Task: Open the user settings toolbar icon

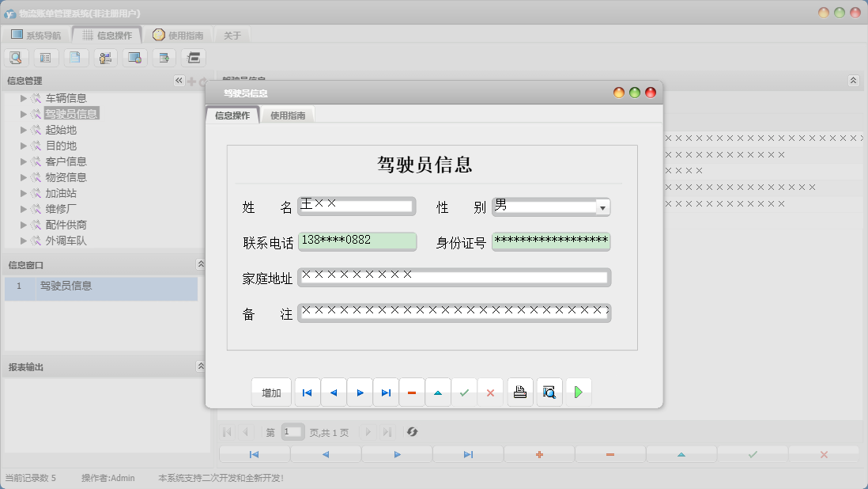Action: click(x=104, y=57)
